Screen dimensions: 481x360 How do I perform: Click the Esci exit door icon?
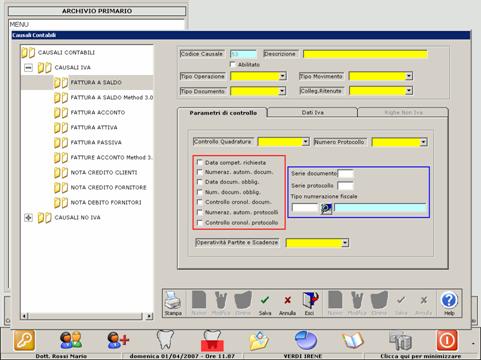[310, 300]
